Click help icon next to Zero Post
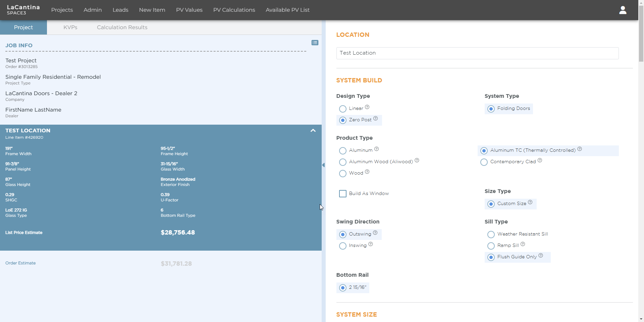 (375, 119)
